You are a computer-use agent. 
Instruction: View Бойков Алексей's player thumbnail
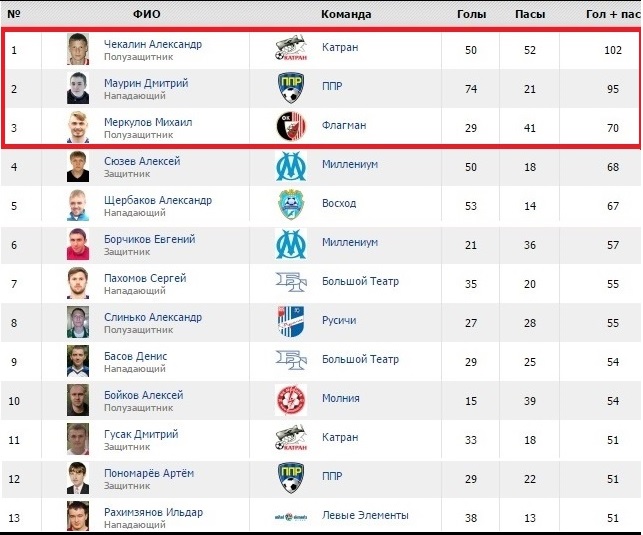[78, 400]
